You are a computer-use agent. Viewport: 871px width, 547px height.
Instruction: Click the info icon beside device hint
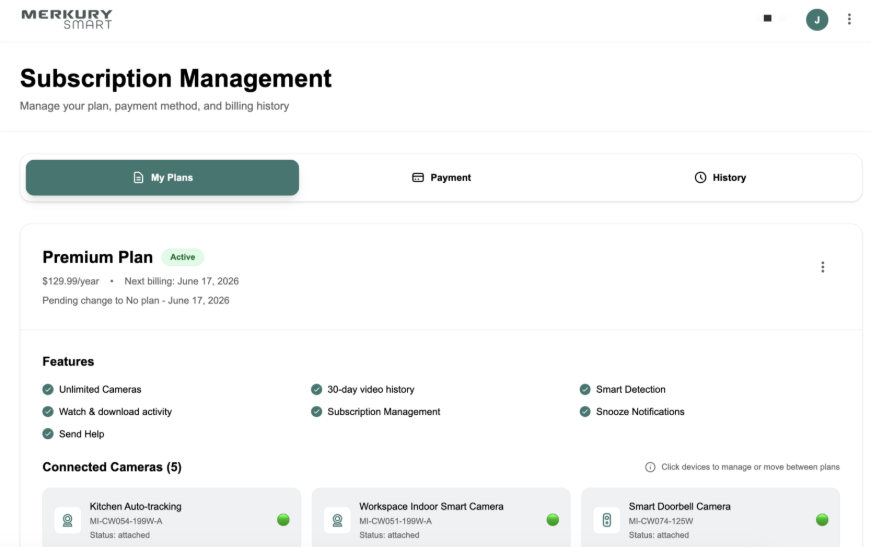tap(650, 467)
